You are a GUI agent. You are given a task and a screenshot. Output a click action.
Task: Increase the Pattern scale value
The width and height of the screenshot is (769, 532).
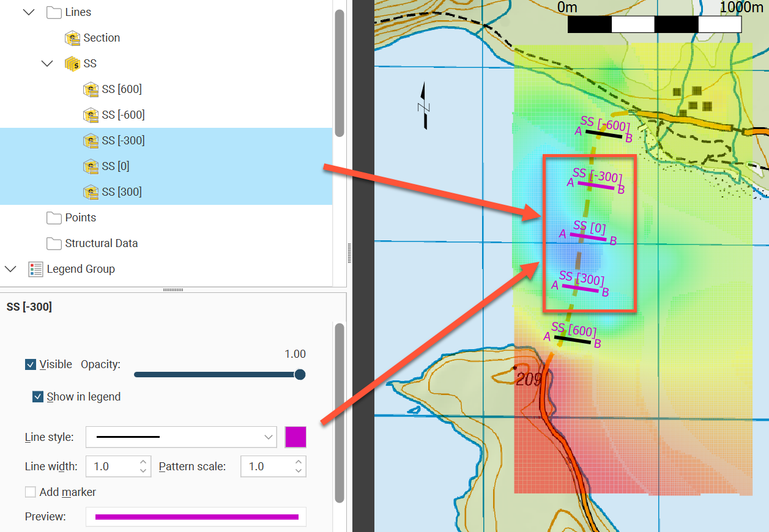click(x=299, y=462)
